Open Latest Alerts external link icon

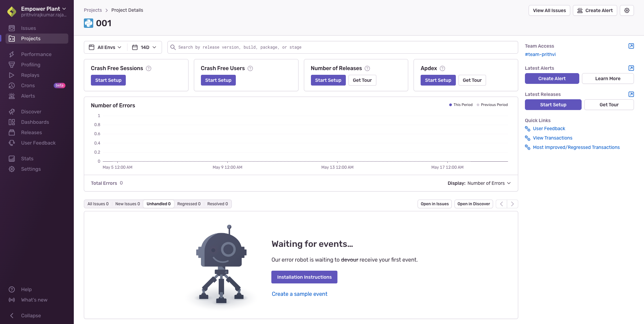tap(631, 68)
